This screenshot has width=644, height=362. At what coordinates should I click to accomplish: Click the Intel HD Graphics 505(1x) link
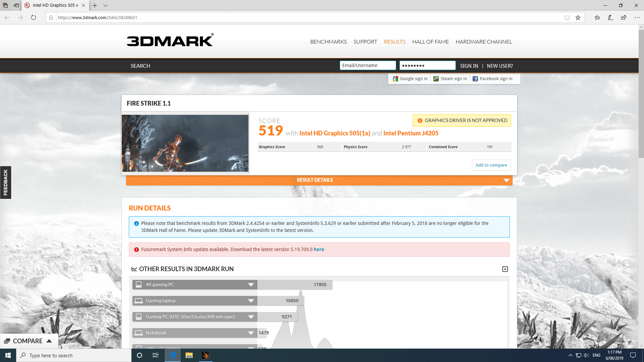coord(335,133)
